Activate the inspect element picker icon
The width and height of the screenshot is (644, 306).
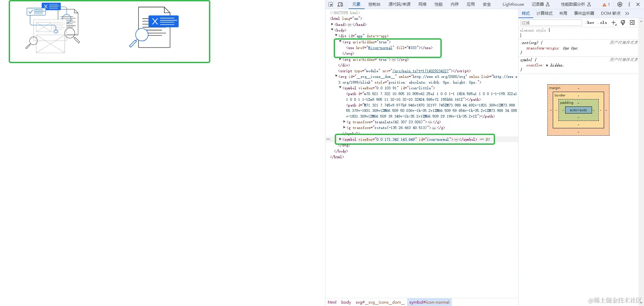click(331, 4)
